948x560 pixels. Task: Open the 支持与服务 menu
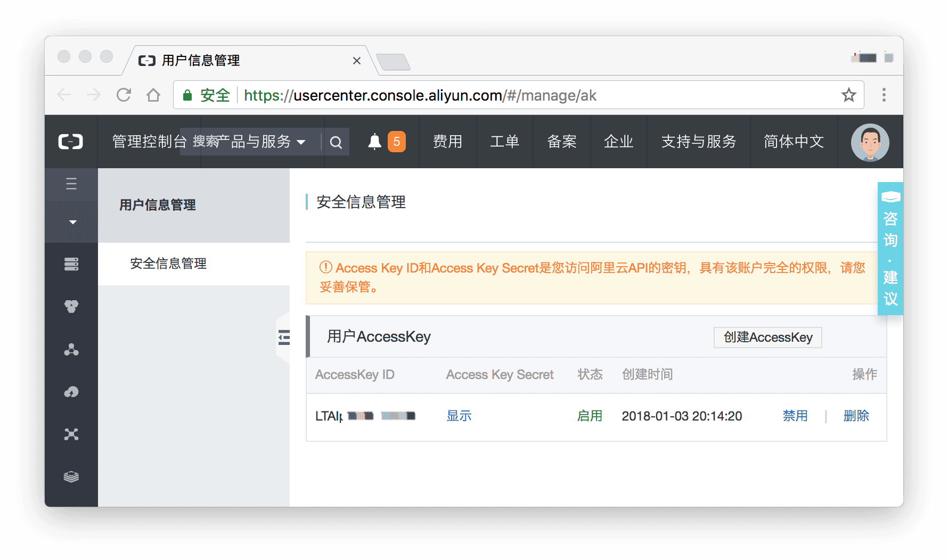(x=698, y=142)
